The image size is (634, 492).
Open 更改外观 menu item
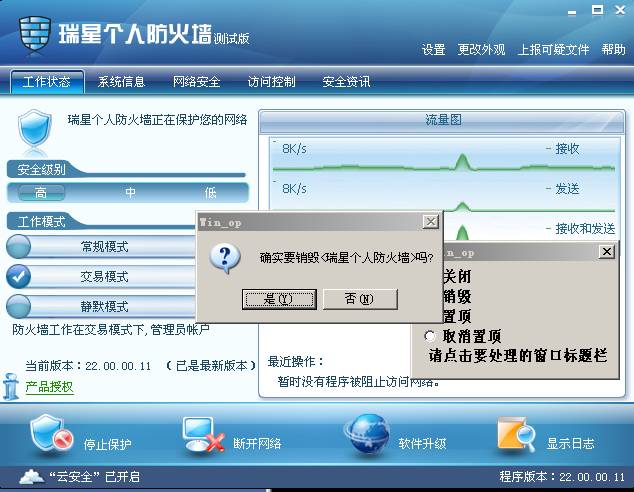[481, 50]
